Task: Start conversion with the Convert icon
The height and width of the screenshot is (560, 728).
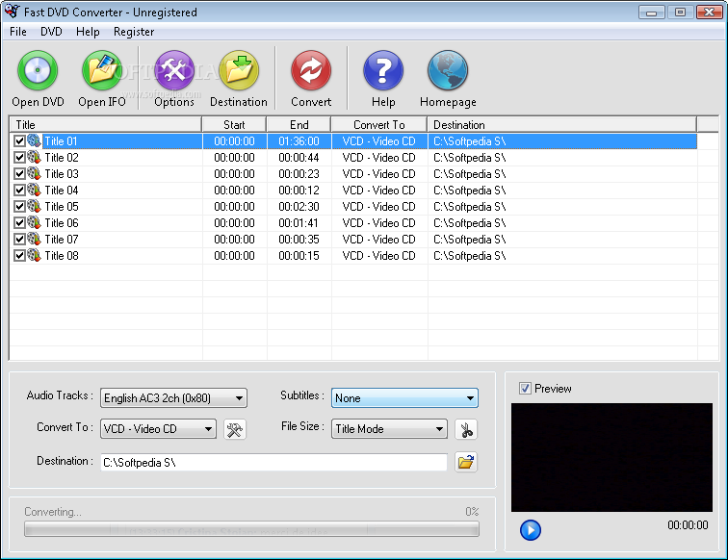Action: [311, 70]
